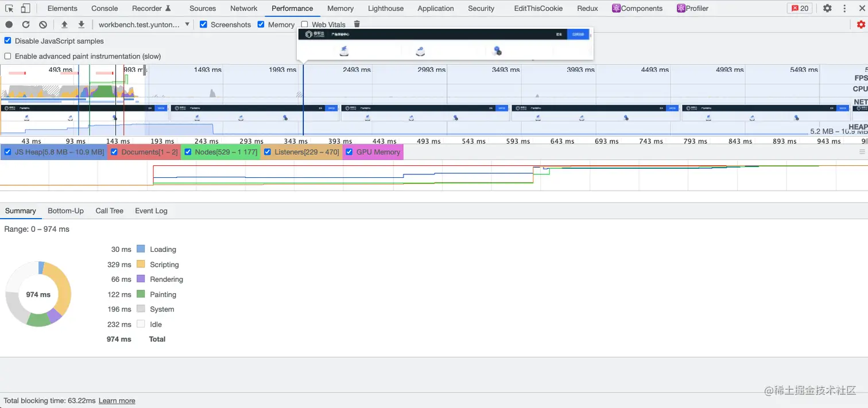The image size is (868, 408).
Task: Click the '232 ms' Idle value
Action: (x=119, y=324)
